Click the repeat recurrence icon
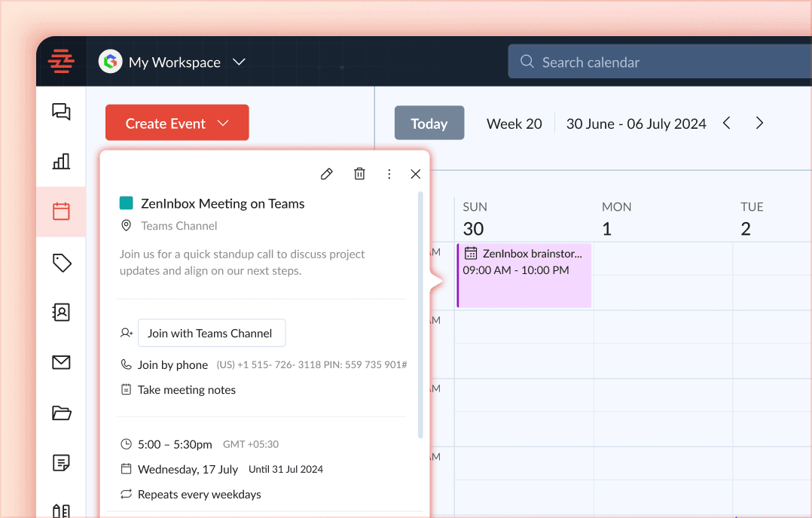This screenshot has width=812, height=518. tap(126, 494)
